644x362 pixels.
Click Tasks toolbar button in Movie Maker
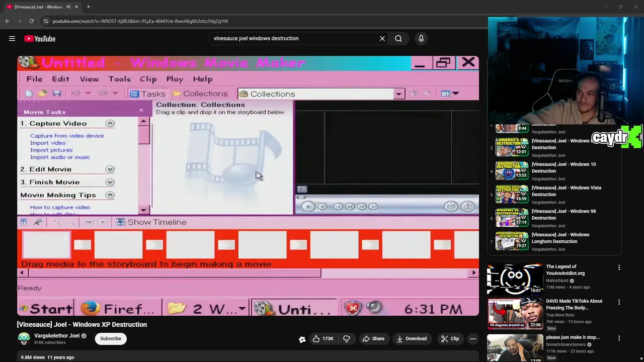pyautogui.click(x=147, y=94)
